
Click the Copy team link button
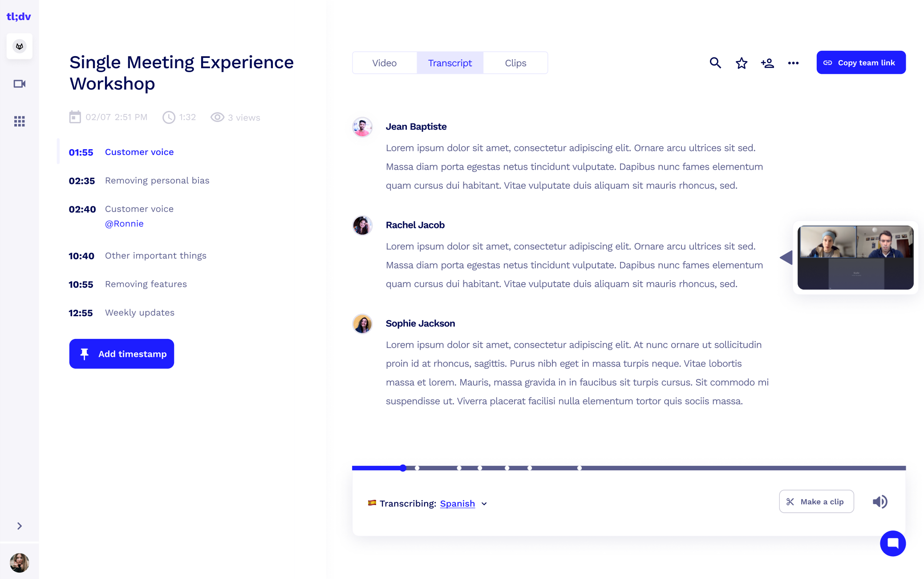click(861, 63)
